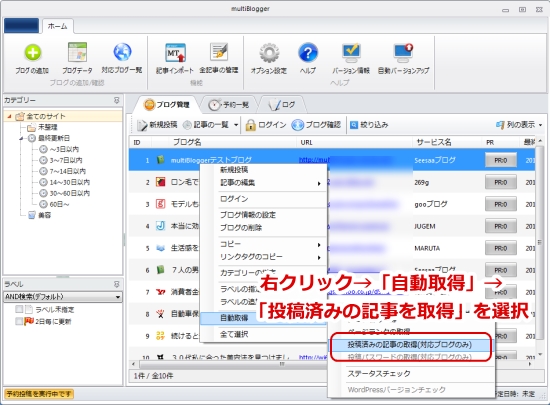Open 全記事の管理 icon
Screen dimensions: 550x405
click(219, 52)
